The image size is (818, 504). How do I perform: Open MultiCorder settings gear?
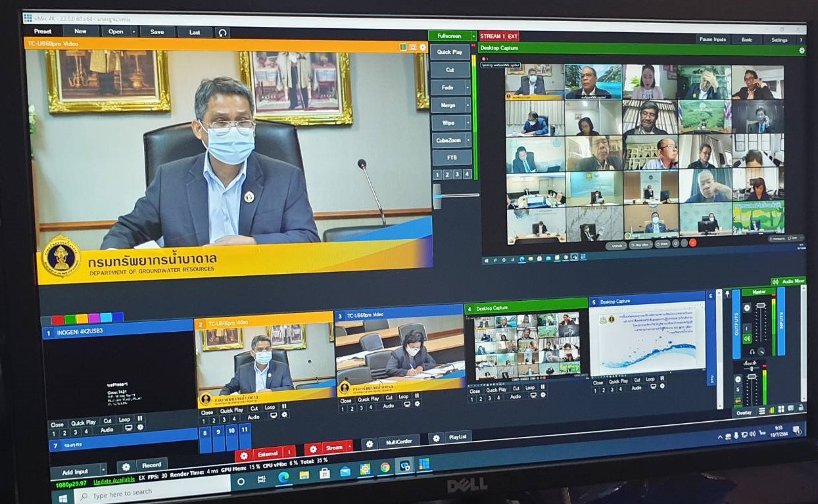click(370, 444)
